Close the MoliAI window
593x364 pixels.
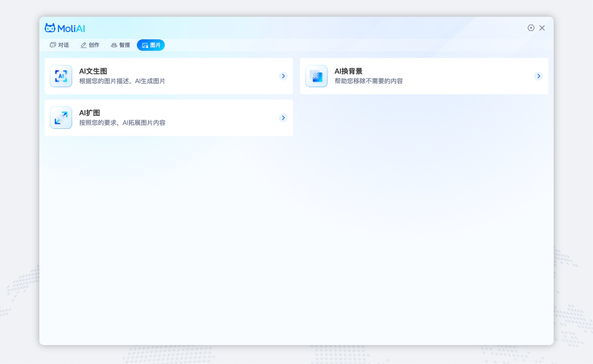542,28
